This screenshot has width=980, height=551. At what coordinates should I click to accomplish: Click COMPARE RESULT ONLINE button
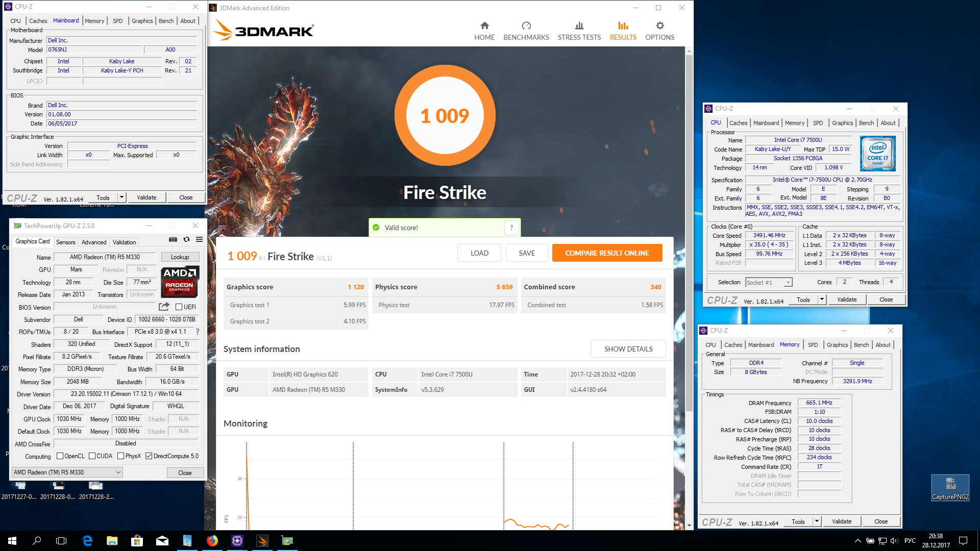point(607,253)
